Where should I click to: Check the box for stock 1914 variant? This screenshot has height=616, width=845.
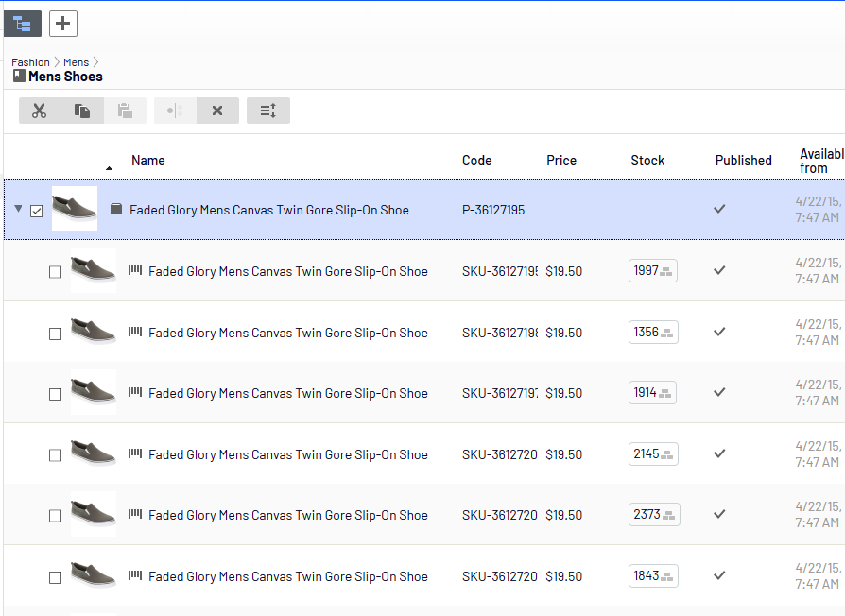[56, 395]
